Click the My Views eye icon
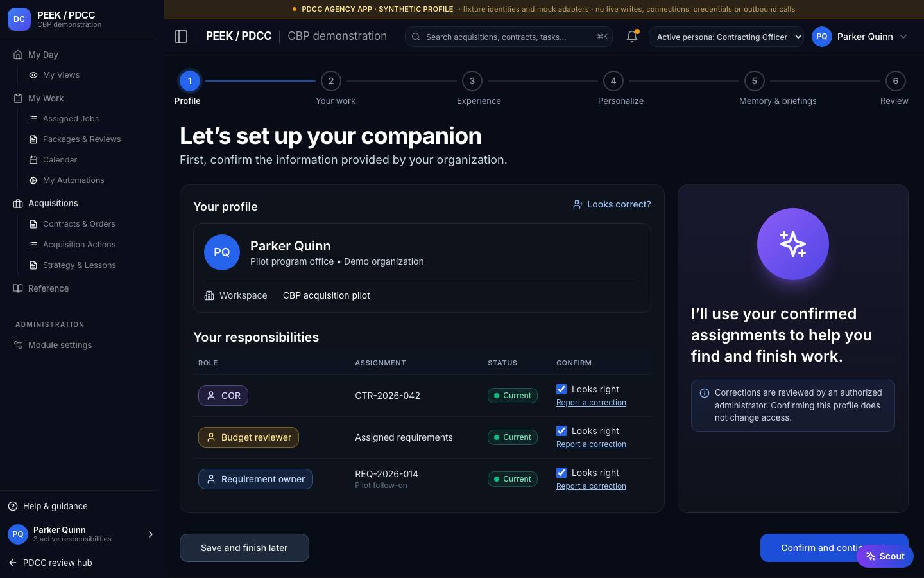This screenshot has width=924, height=578. pos(33,75)
